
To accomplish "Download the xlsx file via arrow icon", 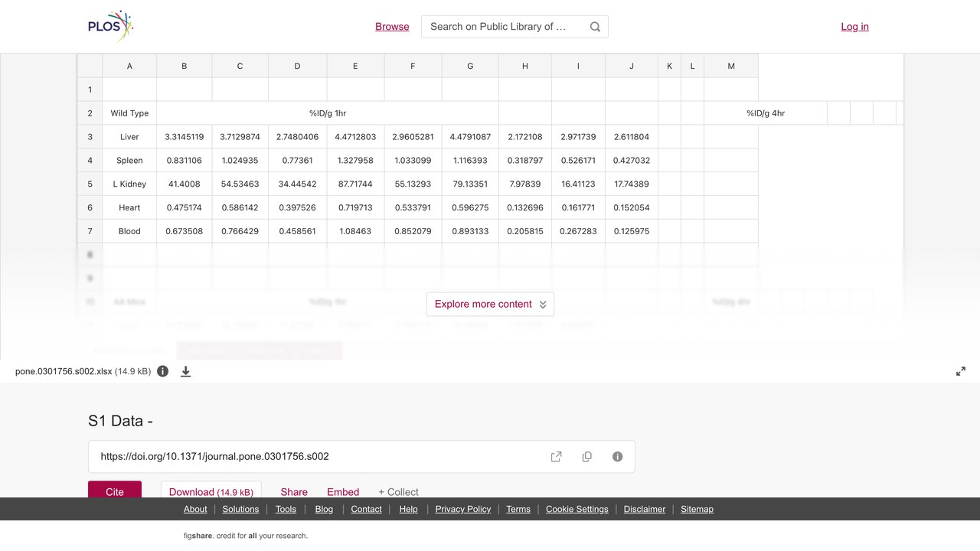I will [185, 371].
